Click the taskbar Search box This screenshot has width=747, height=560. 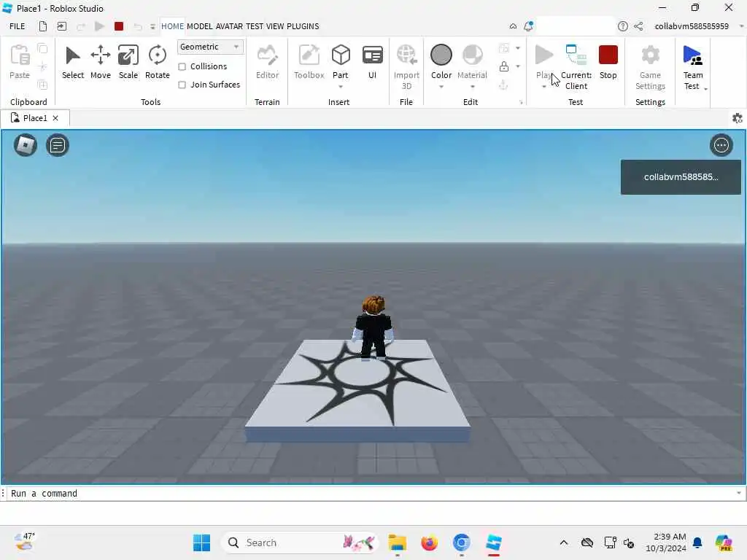pos(300,542)
